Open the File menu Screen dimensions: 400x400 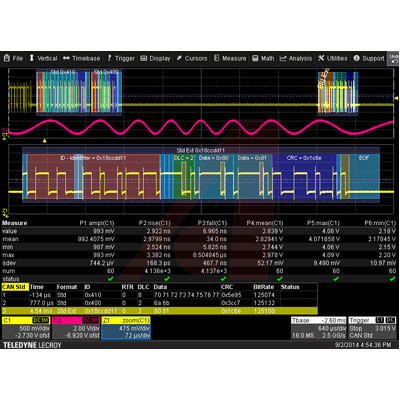[13, 58]
